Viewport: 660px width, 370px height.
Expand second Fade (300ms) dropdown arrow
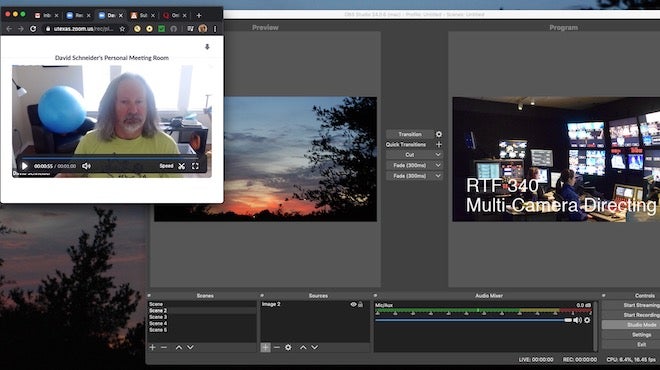coord(438,176)
